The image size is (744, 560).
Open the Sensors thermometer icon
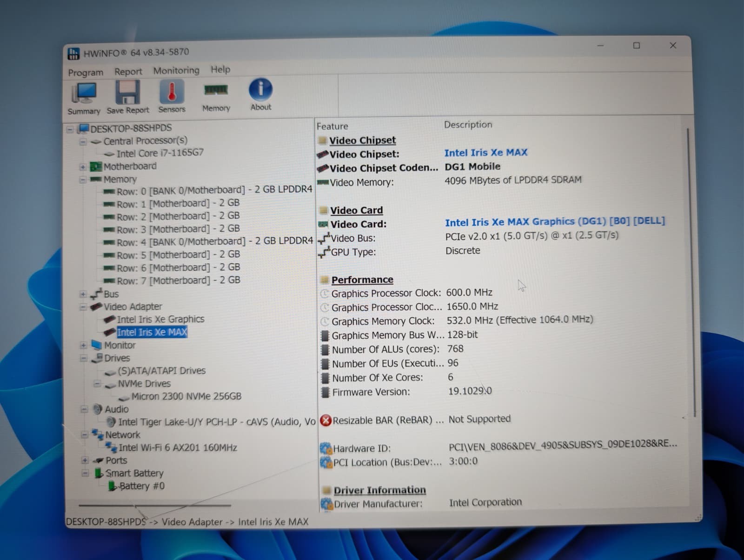pyautogui.click(x=172, y=91)
